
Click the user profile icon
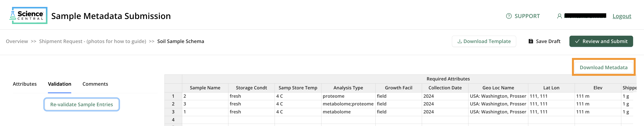[x=560, y=16]
